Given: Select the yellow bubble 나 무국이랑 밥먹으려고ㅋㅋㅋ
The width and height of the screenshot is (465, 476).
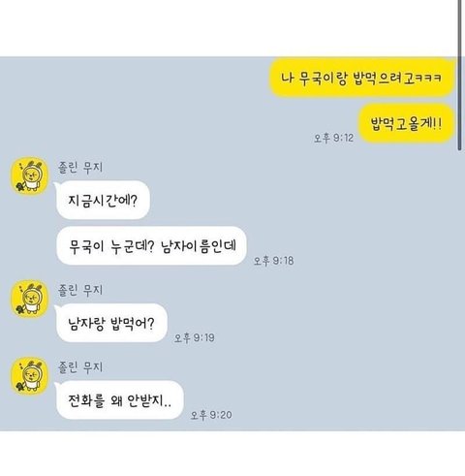Looking at the screenshot, I should click(x=361, y=78).
